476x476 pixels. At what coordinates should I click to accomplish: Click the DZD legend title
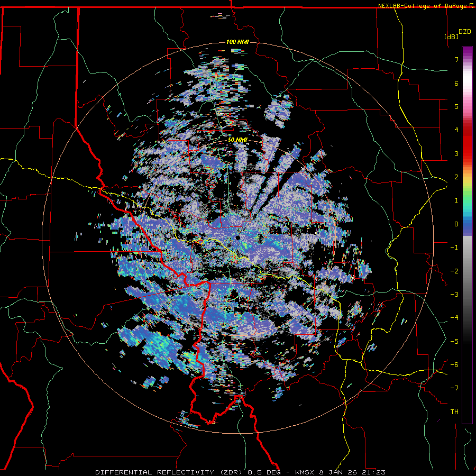coord(464,32)
